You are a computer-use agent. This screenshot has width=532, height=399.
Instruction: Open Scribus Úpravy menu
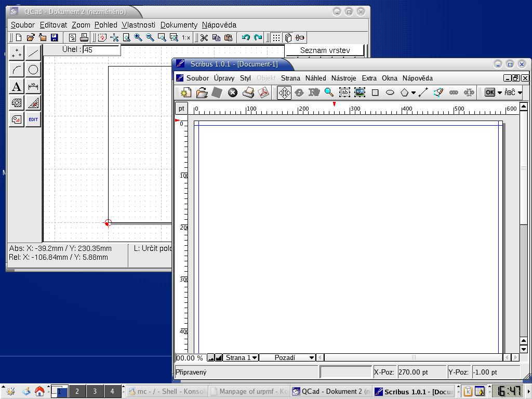224,78
